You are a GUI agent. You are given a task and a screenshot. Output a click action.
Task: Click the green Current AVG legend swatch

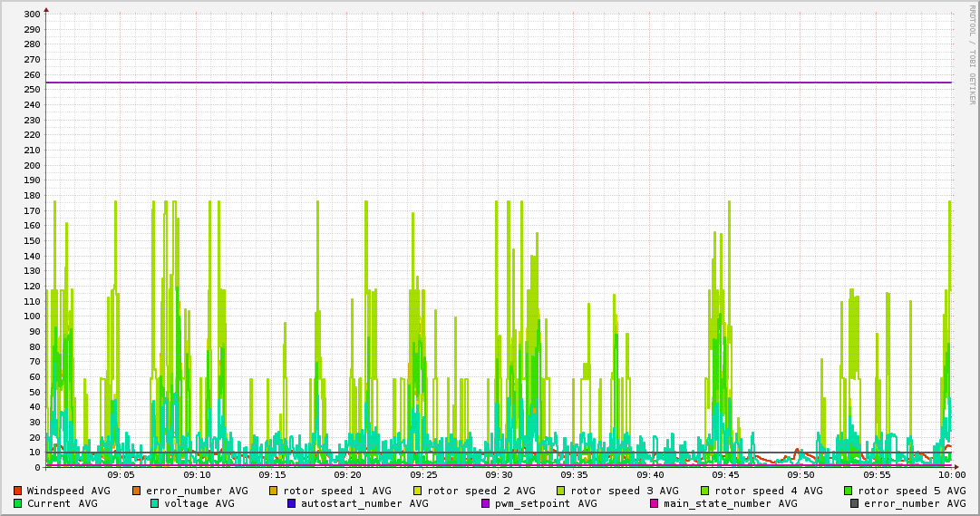coord(18,503)
